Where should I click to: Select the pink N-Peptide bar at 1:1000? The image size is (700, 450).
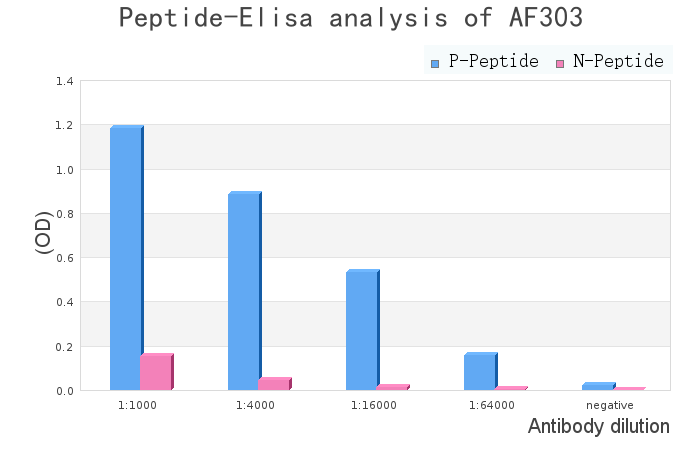(156, 372)
